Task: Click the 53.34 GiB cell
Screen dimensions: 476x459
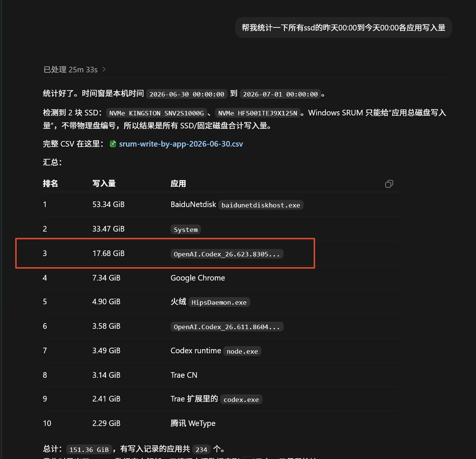Action: point(109,204)
